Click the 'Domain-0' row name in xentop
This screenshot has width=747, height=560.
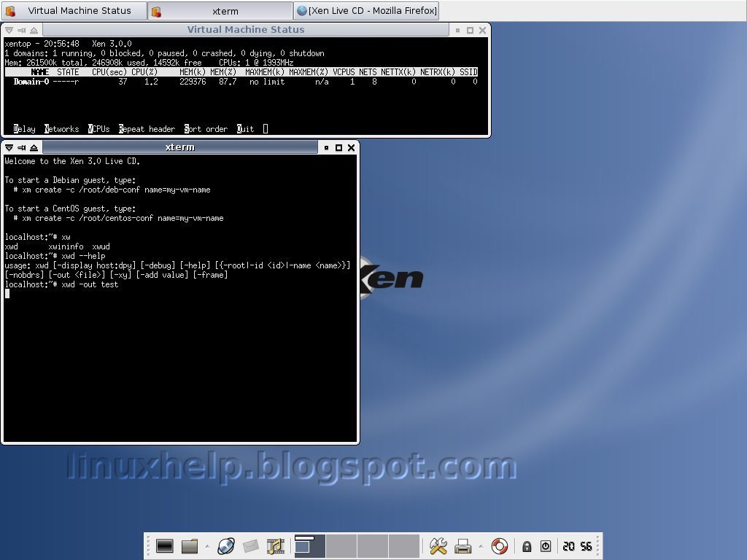31,82
